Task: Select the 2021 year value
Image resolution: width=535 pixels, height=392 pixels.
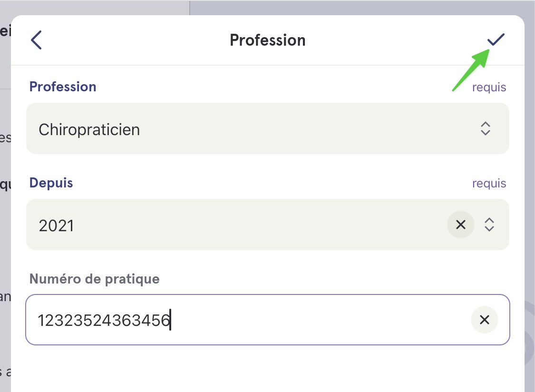Action: [56, 225]
